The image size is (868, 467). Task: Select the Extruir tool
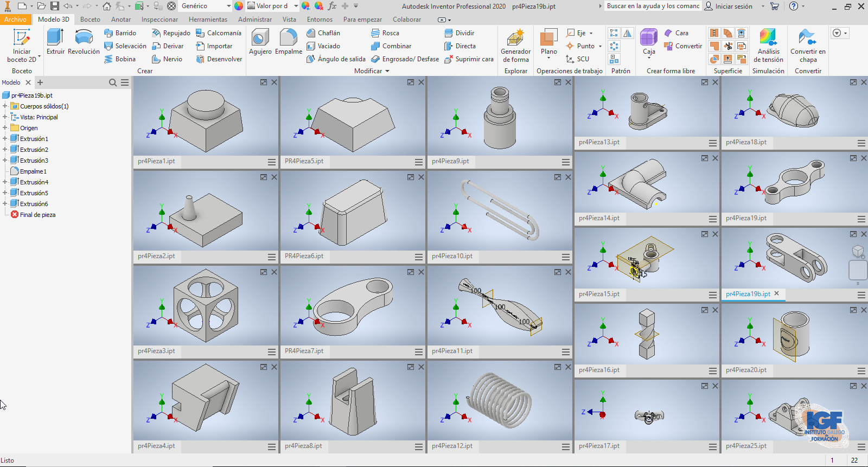pos(55,42)
